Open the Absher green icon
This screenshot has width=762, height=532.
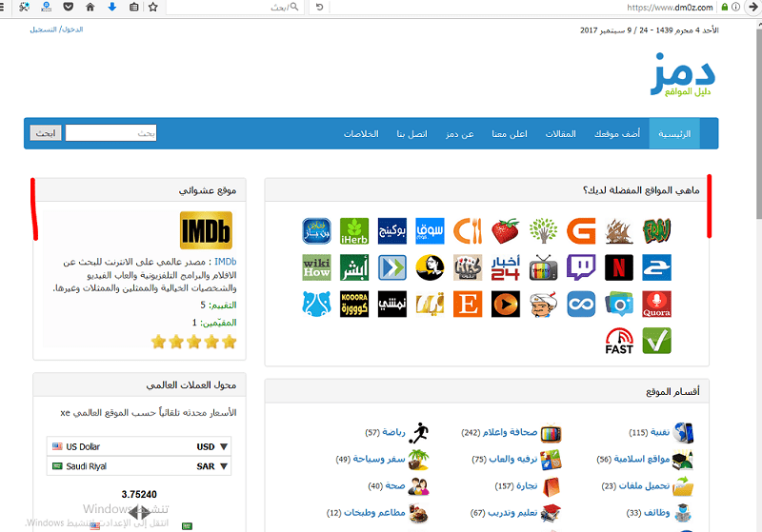tap(354, 267)
